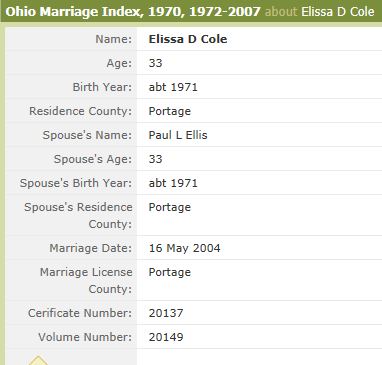The height and width of the screenshot is (365, 382).
Task: Click the yellow diamond icon at bottom left
Action: coord(38,361)
